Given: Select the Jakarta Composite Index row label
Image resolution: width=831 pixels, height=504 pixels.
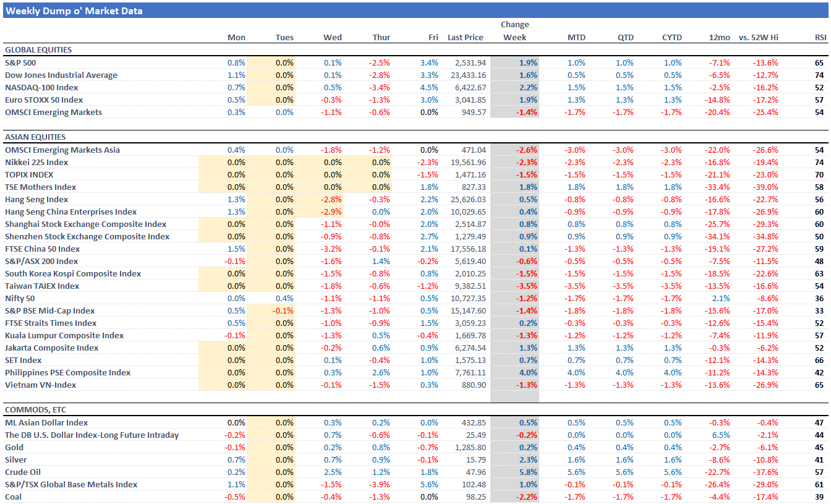Looking at the screenshot, I should click(x=51, y=348).
